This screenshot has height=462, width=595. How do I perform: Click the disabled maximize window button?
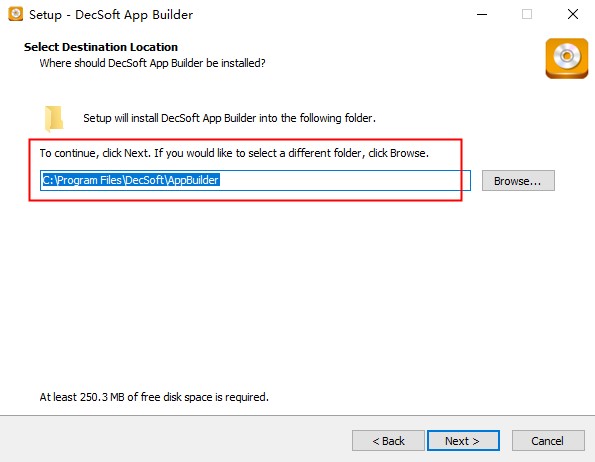527,14
